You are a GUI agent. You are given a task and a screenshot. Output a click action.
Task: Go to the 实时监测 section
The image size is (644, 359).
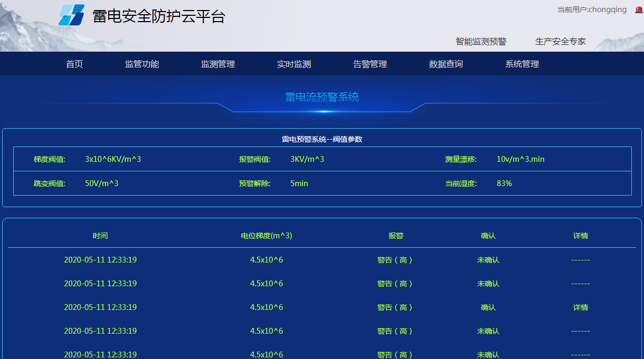click(x=294, y=64)
